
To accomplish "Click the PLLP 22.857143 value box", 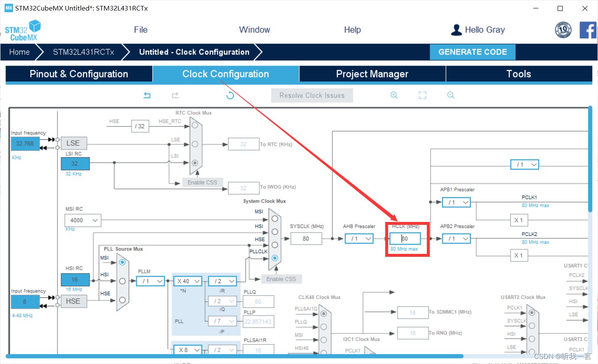I will 258,322.
